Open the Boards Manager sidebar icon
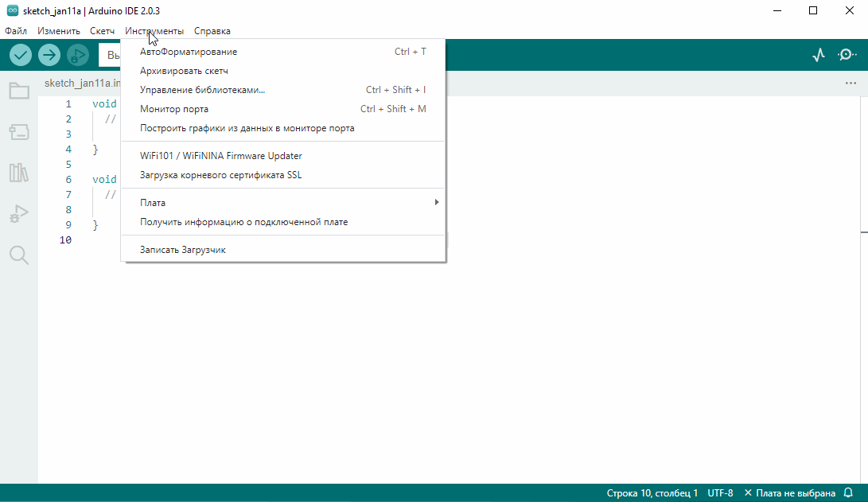Image resolution: width=868 pixels, height=502 pixels. 19,132
